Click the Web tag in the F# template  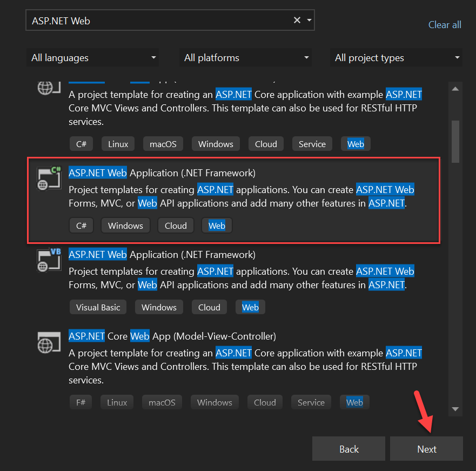tap(354, 402)
